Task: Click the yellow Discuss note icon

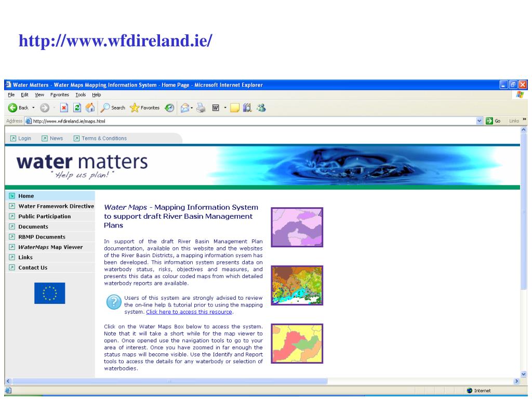Action: pyautogui.click(x=235, y=108)
